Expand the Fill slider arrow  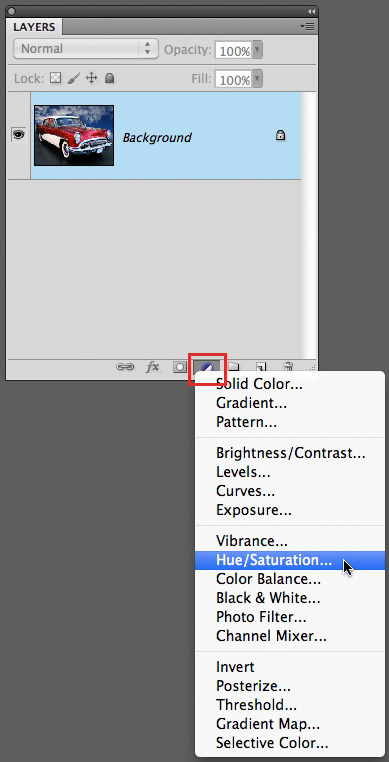(258, 79)
